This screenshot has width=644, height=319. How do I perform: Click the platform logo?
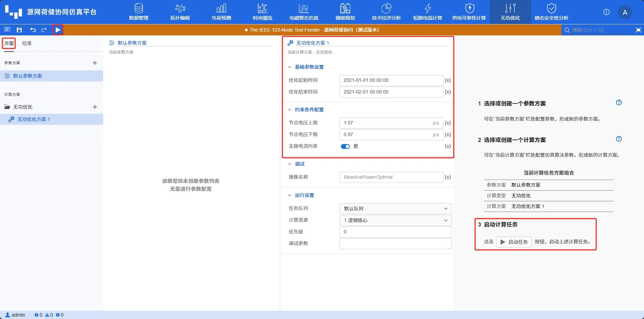coord(13,12)
